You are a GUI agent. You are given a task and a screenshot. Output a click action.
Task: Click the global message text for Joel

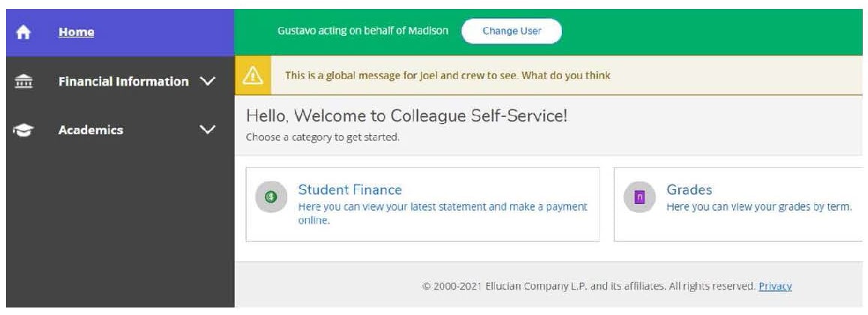448,75
